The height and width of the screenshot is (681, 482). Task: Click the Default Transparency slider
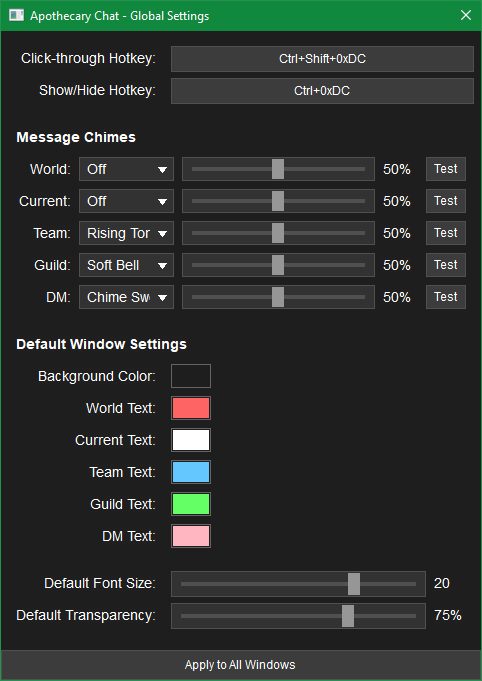tap(298, 616)
